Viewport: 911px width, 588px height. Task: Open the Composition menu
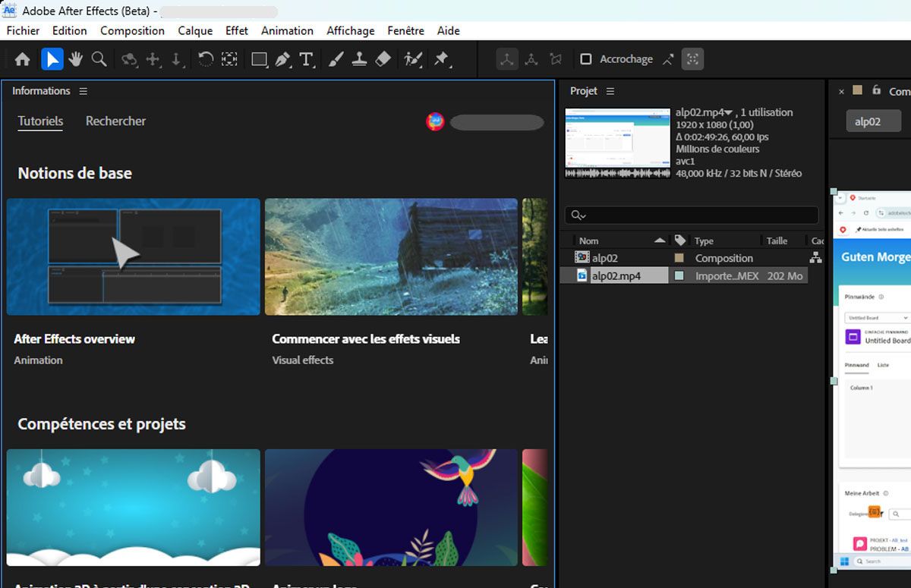(x=132, y=30)
